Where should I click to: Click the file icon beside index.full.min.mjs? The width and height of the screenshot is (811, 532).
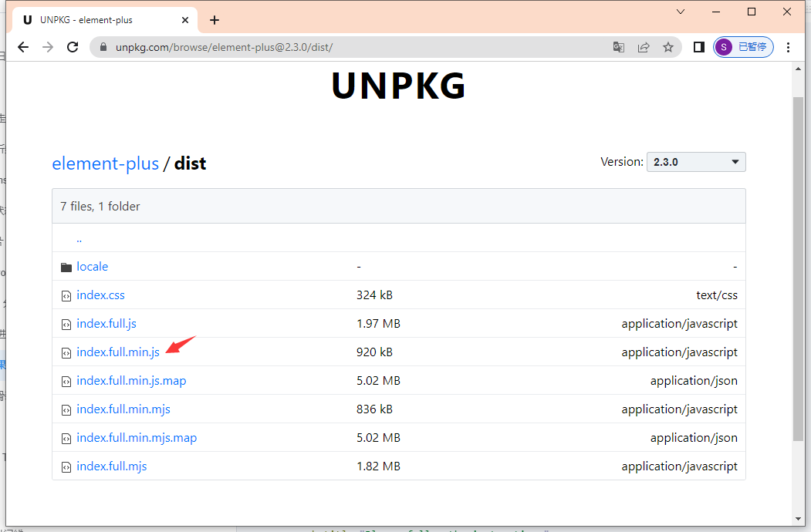66,409
